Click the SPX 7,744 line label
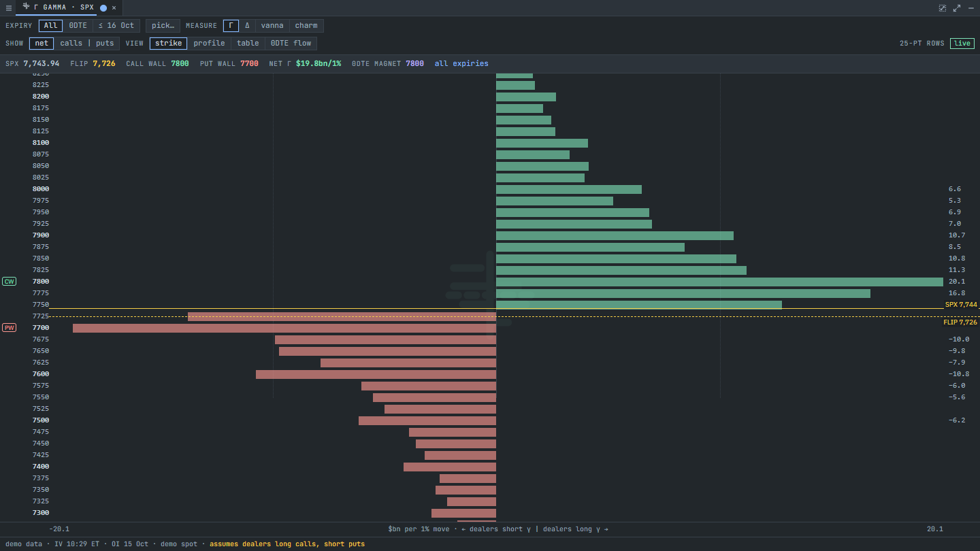Screen dimensions: 980x551 tap(961, 305)
